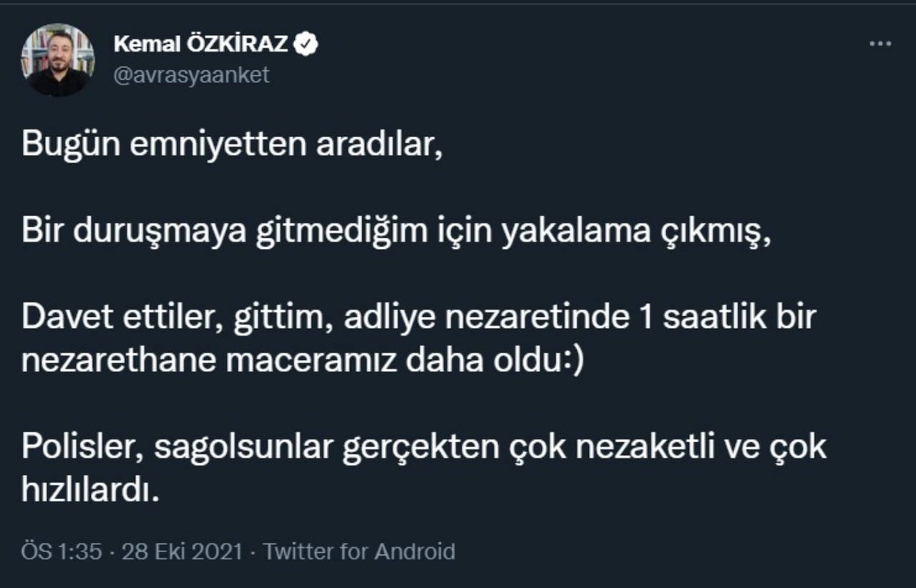Viewport: 916px width, 588px height.
Task: Click the display name Kemal ÖZKİRAZ
Action: [x=200, y=44]
